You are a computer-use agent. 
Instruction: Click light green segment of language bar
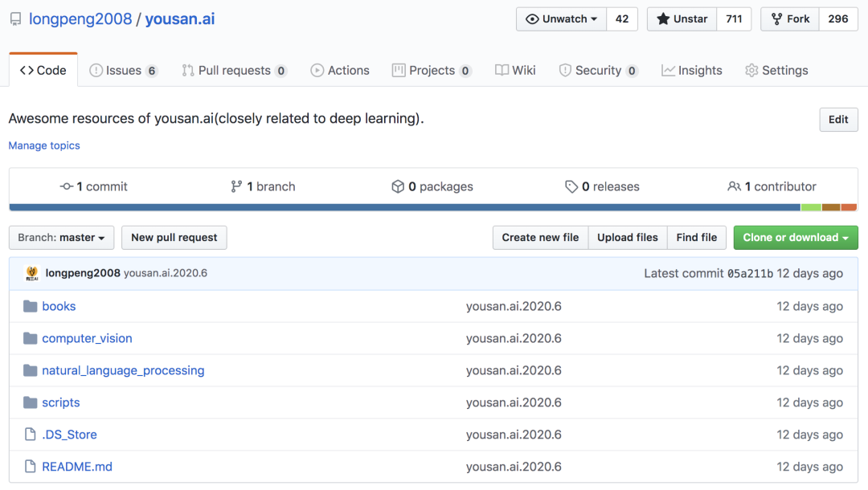tap(811, 207)
